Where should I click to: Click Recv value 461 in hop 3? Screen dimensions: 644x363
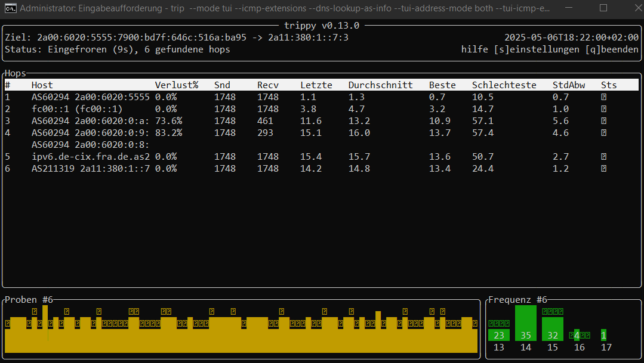(x=265, y=120)
